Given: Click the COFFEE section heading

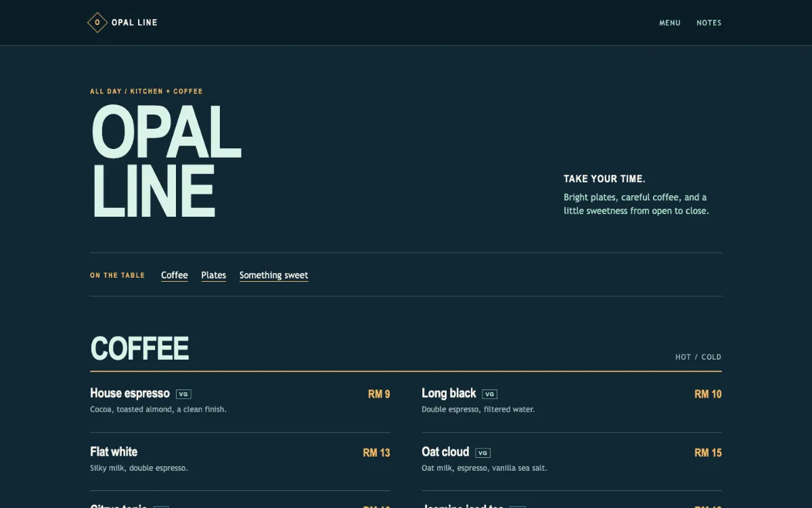Looking at the screenshot, I should coord(139,349).
